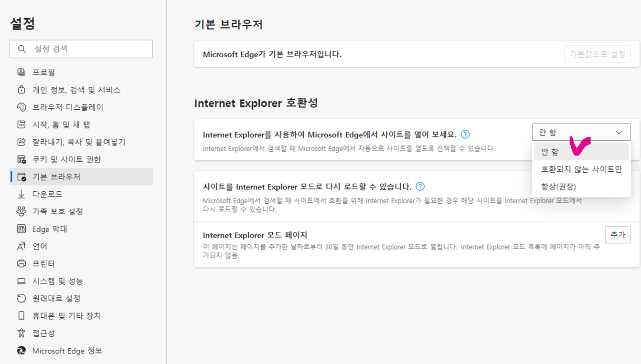This screenshot has width=641, height=364.
Task: Click the Microsoft Edge 정보 logo icon
Action: click(x=21, y=351)
